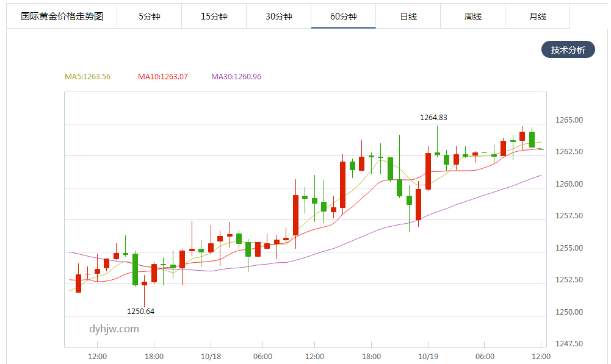
Task: Select the red MA10:1263.07 indicator label
Action: (x=162, y=77)
